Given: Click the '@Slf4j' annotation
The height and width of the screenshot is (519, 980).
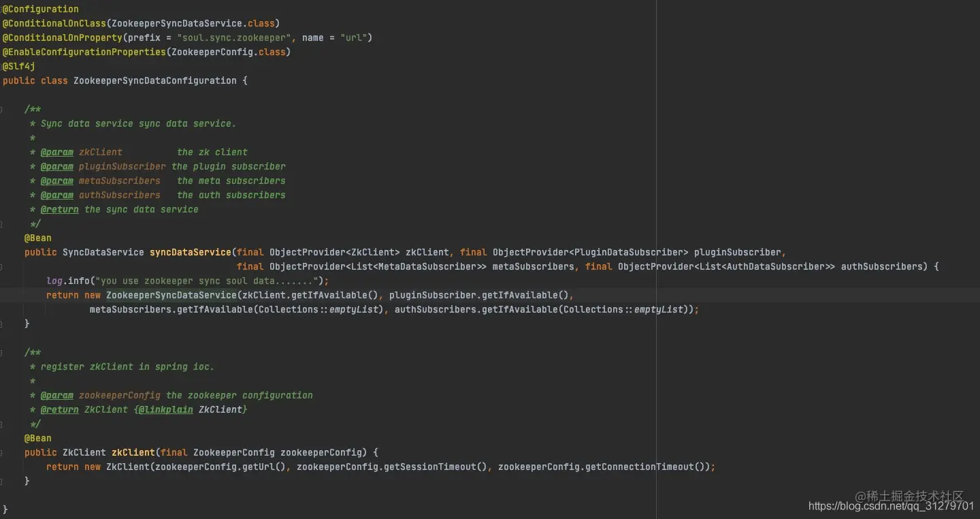Looking at the screenshot, I should point(19,66).
